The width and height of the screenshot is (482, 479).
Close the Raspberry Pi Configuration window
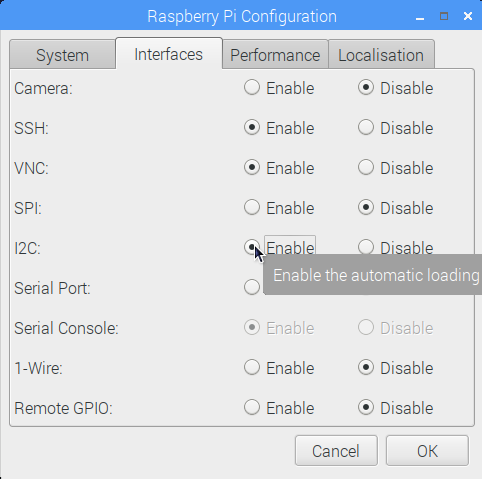[x=468, y=16]
